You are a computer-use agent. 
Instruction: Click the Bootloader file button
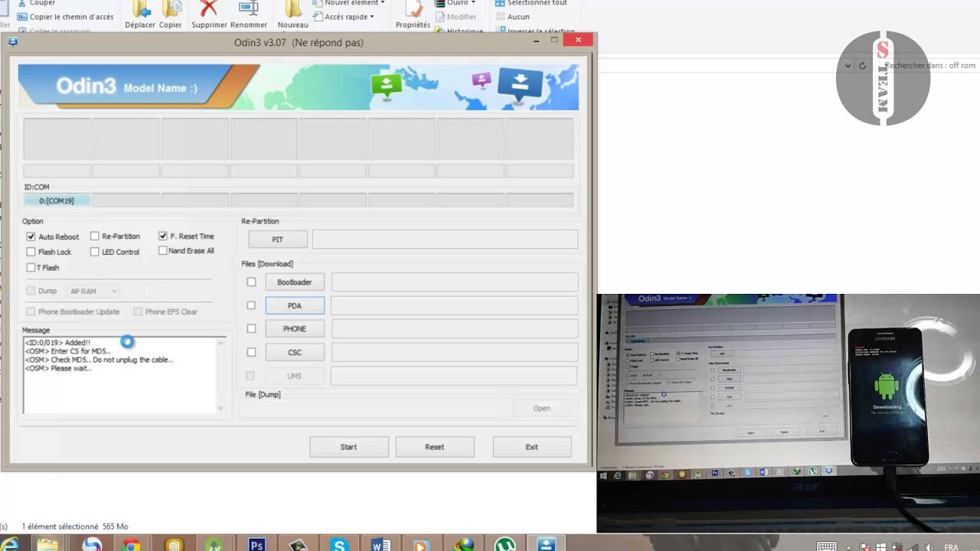pyautogui.click(x=295, y=282)
